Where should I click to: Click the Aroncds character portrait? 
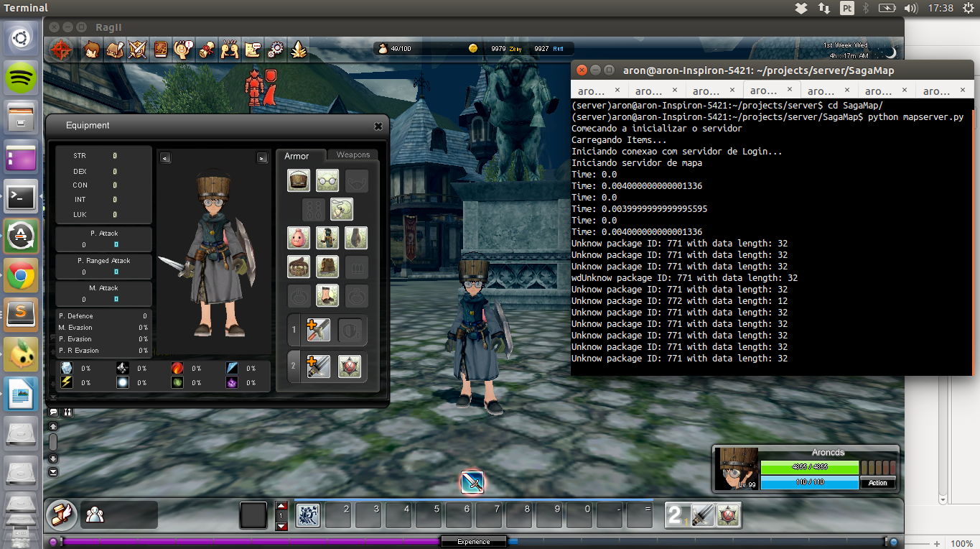[737, 469]
